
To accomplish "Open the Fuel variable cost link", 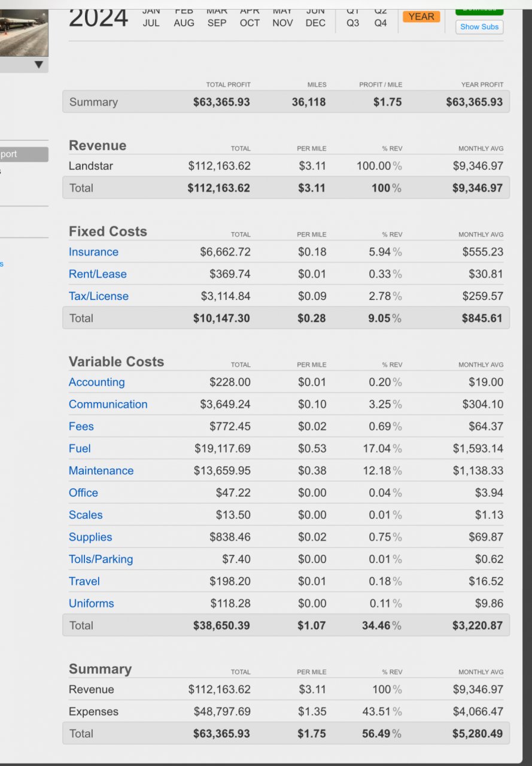I will click(80, 449).
